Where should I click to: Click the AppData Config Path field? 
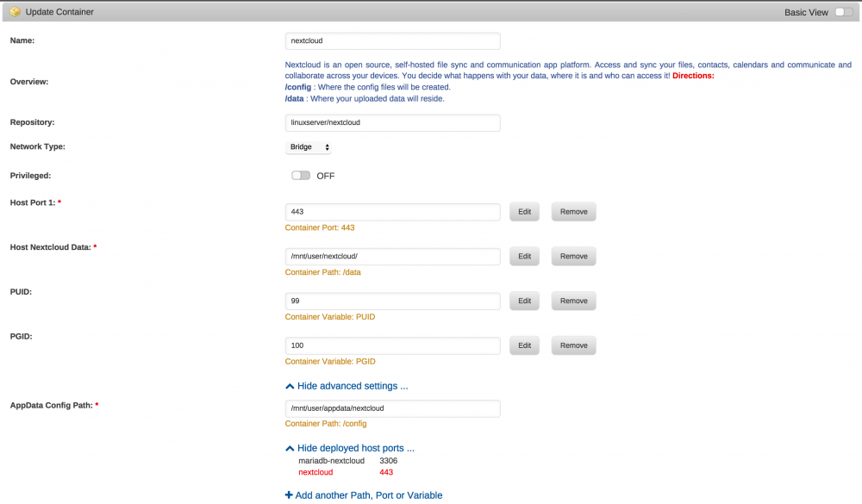[x=392, y=408]
